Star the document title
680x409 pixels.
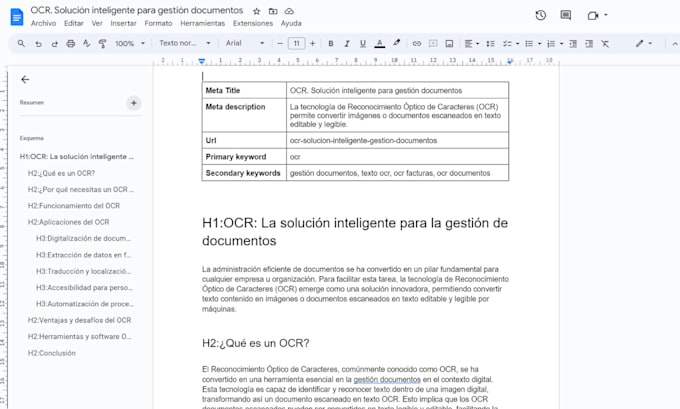[257, 11]
